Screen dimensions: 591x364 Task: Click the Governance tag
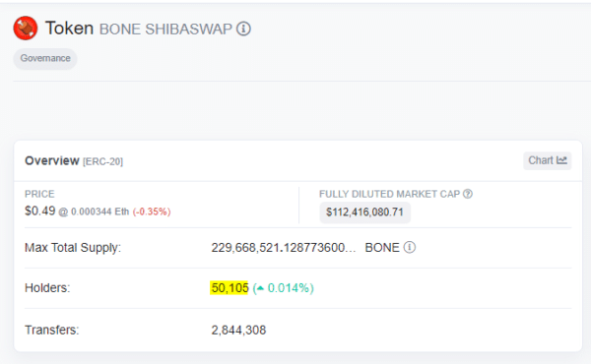click(45, 58)
